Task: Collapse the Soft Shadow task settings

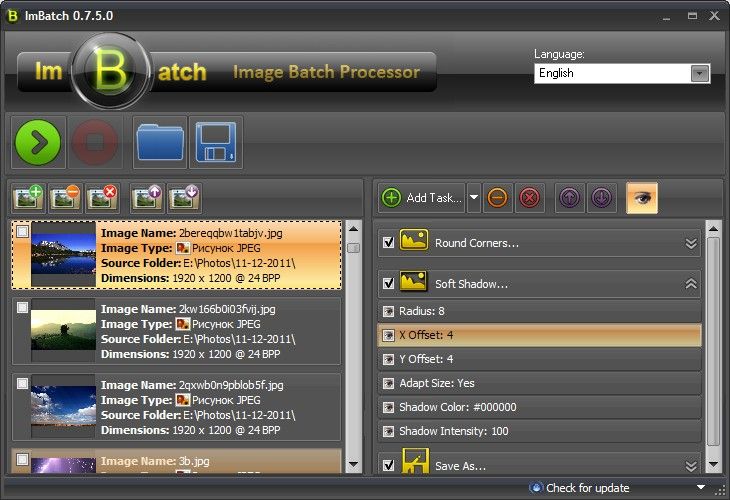Action: pyautogui.click(x=690, y=284)
